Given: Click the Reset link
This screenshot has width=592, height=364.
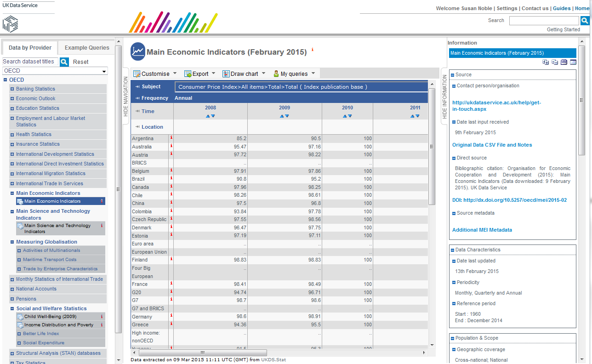Looking at the screenshot, I should pos(81,62).
